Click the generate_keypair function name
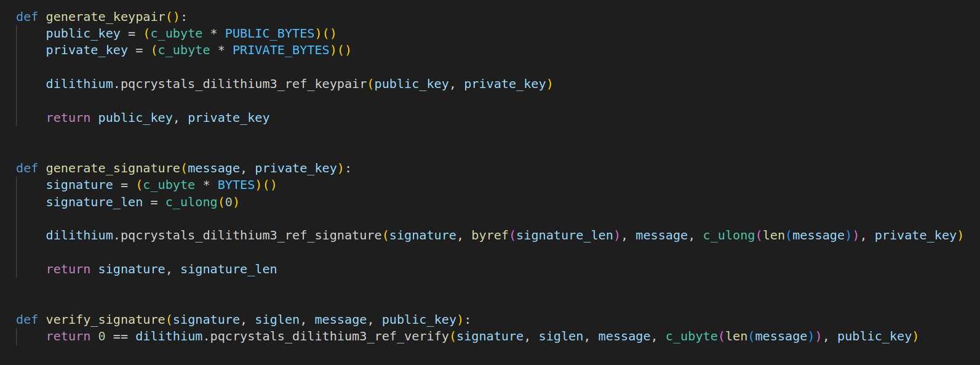The width and height of the screenshot is (980, 365). [106, 17]
